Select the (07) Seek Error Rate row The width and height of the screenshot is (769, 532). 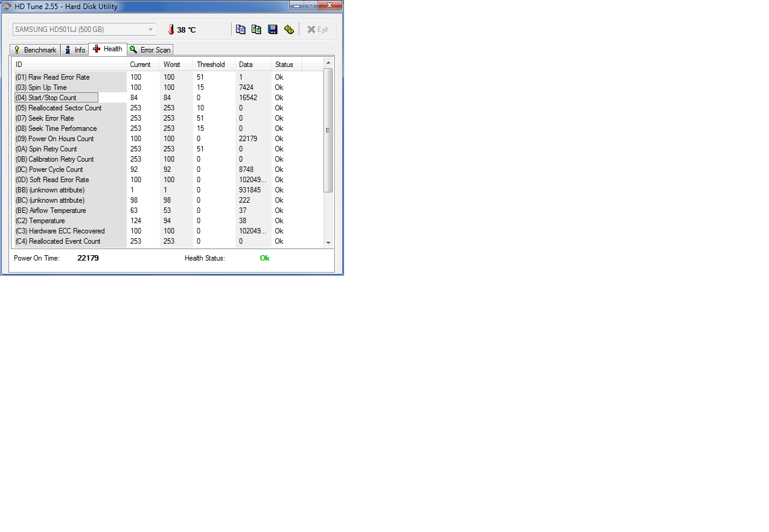pyautogui.click(x=168, y=118)
